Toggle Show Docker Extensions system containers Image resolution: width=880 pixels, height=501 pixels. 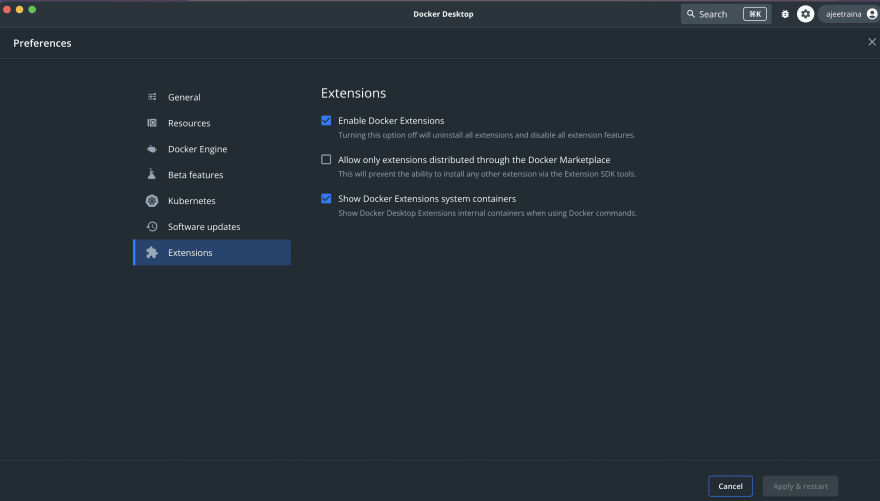tap(326, 199)
